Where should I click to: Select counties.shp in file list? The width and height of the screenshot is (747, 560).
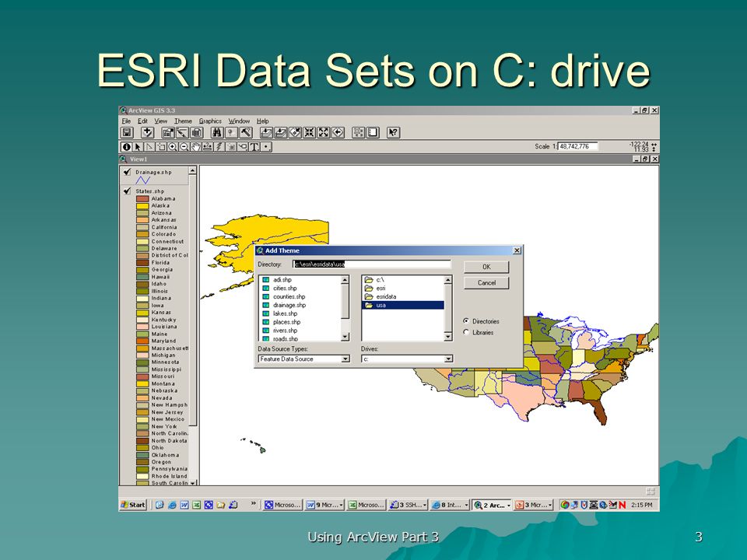[x=289, y=296]
